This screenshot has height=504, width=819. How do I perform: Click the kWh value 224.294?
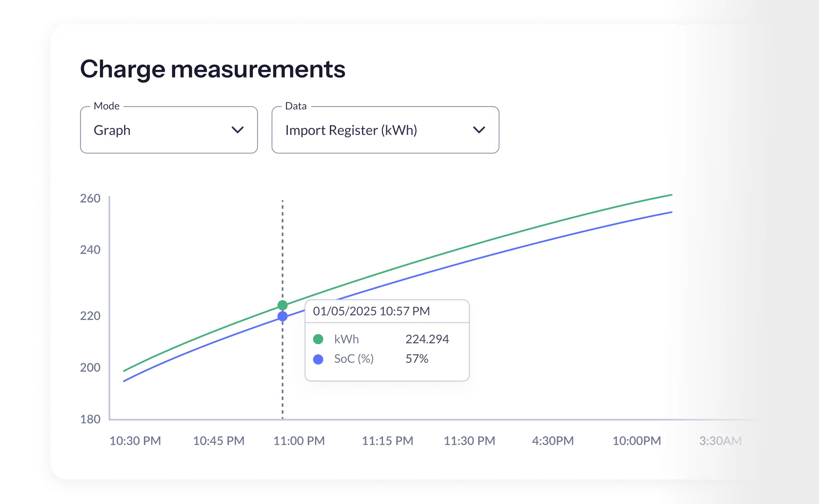pos(427,339)
